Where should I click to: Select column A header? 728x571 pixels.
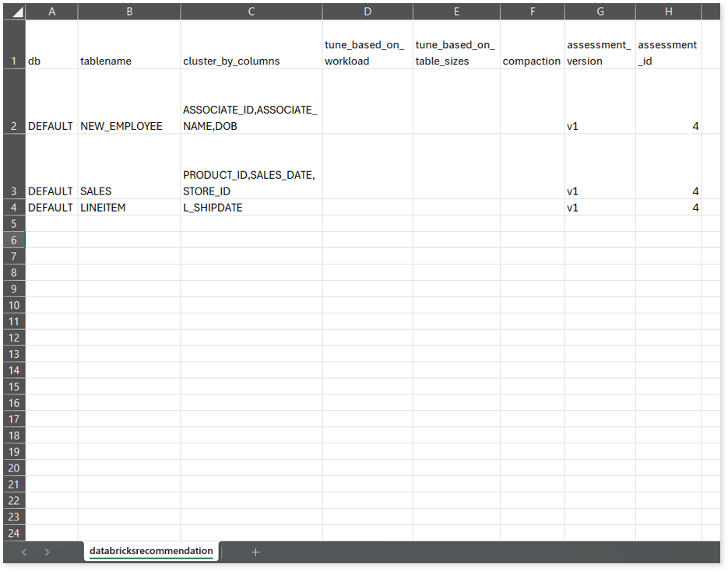[51, 12]
